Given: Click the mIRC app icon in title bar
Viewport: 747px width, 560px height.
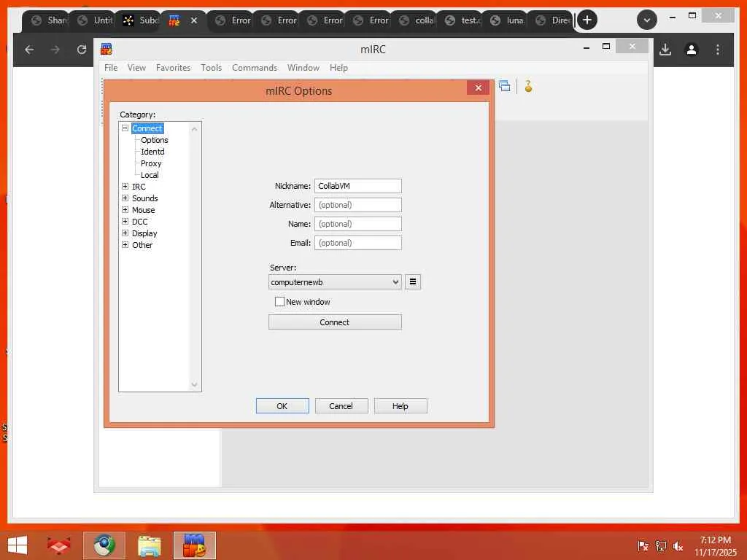Looking at the screenshot, I should [107, 49].
